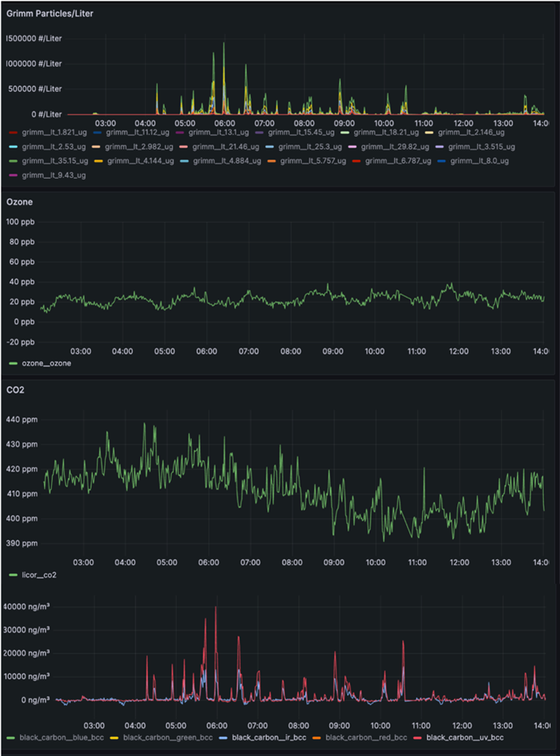Open the Ozone panel title menu
The height and width of the screenshot is (756, 560).
pyautogui.click(x=21, y=202)
